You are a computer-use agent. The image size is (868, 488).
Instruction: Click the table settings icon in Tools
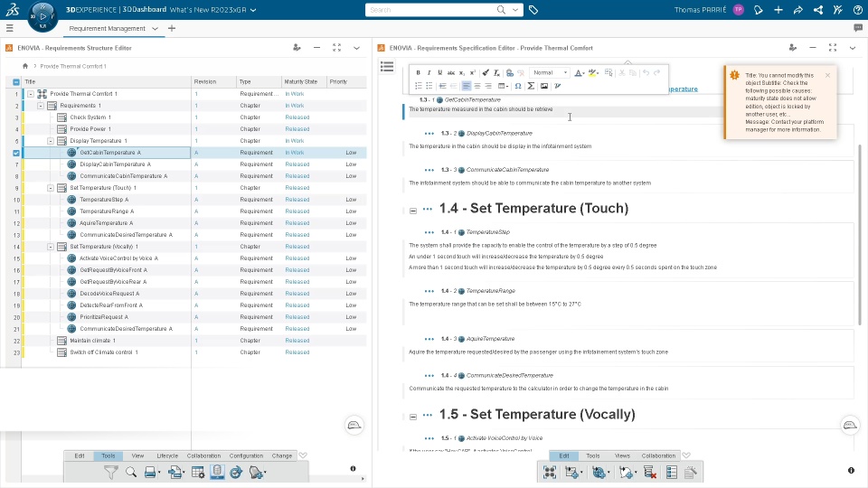tap(198, 473)
